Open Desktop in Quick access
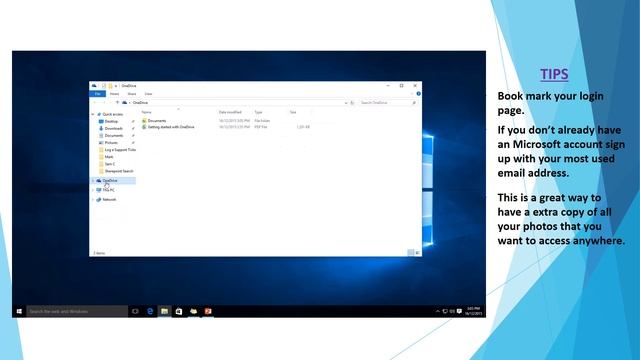The image size is (640, 360). pos(111,122)
